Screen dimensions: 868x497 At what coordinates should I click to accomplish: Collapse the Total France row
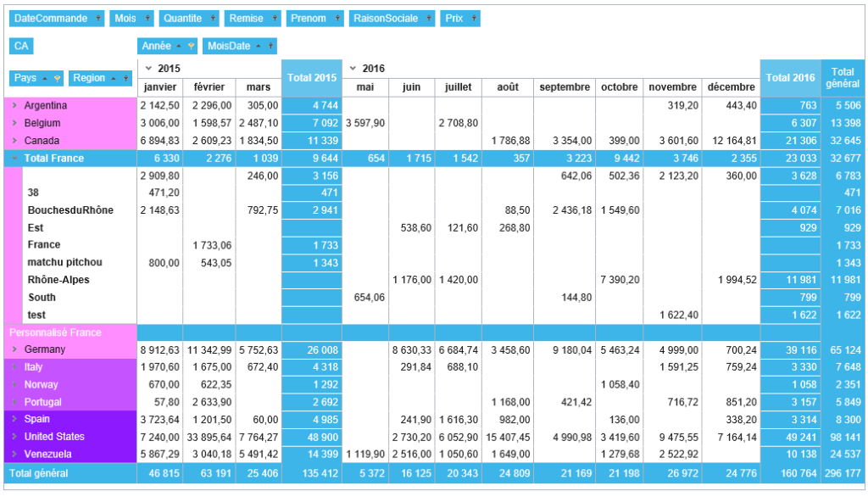pos(14,158)
